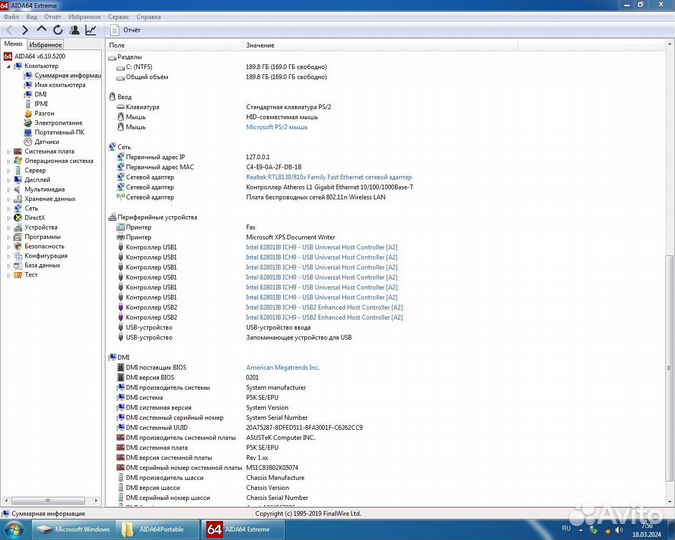Open the user profile toolbar icon
Viewport: 675px width, 540px height.
(74, 30)
